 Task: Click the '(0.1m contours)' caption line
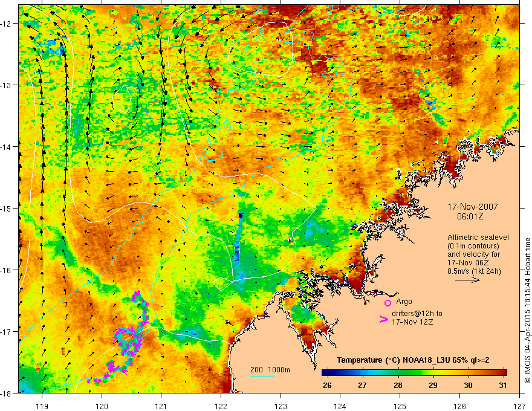click(473, 246)
